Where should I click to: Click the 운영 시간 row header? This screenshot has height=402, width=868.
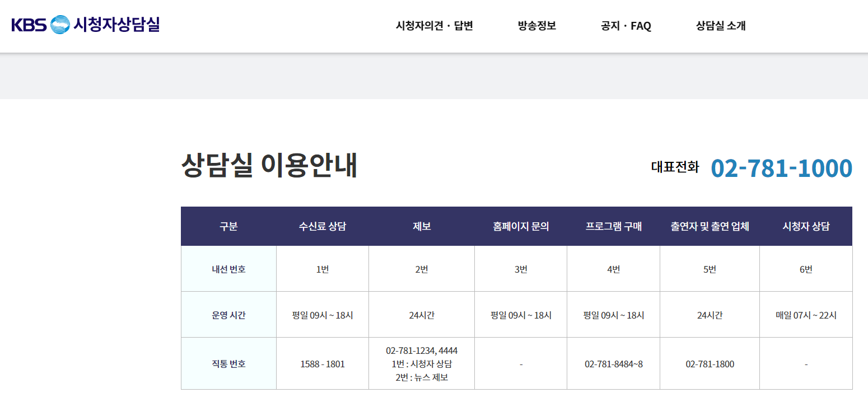point(228,315)
